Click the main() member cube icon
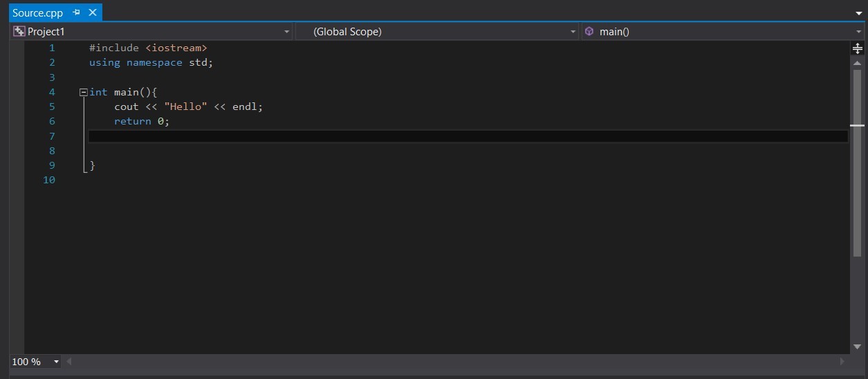This screenshot has height=379, width=868. 589,31
